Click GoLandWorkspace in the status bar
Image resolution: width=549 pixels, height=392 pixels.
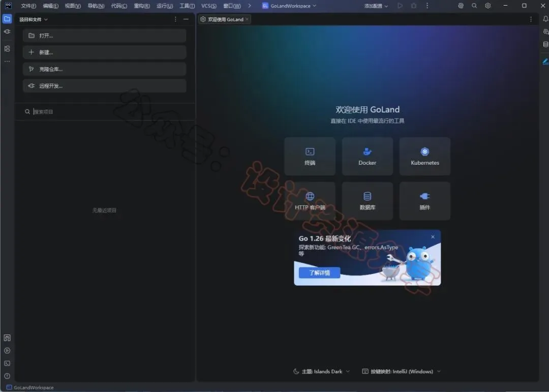(x=30, y=387)
